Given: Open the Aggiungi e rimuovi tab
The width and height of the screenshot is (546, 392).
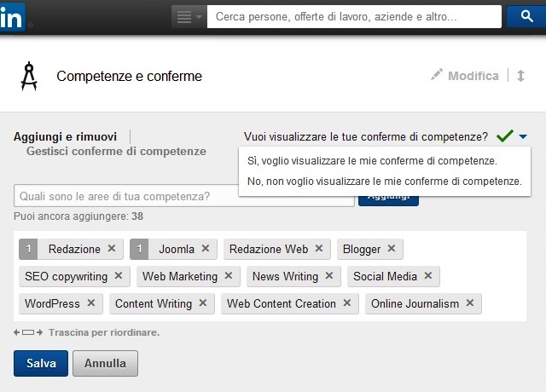Looking at the screenshot, I should [65, 136].
